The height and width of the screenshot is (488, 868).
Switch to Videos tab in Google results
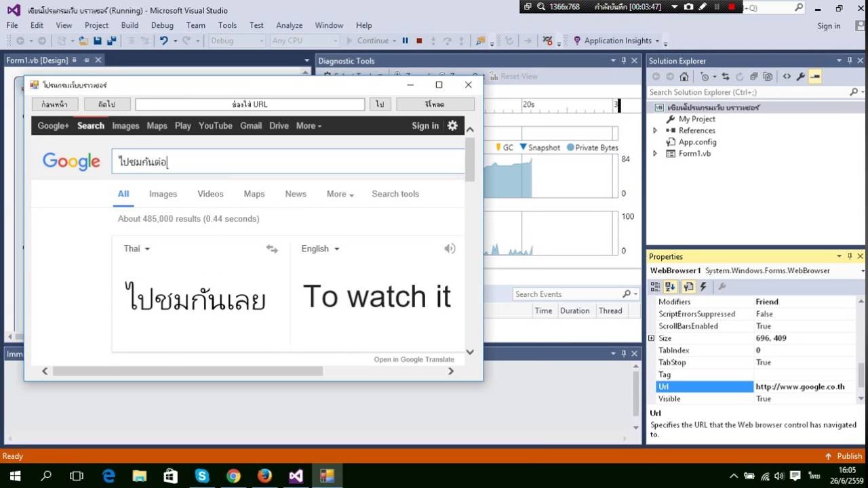pyautogui.click(x=210, y=194)
